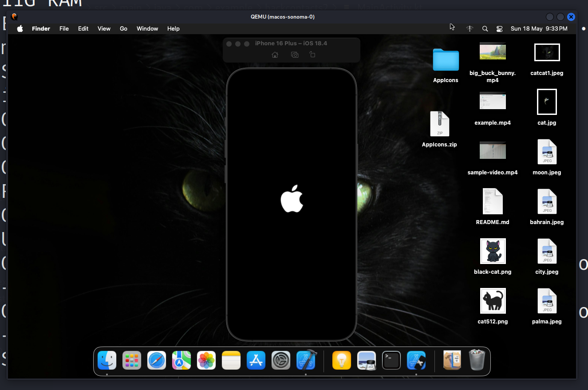Open Preview from the Dock
The image size is (588, 390).
tap(367, 360)
